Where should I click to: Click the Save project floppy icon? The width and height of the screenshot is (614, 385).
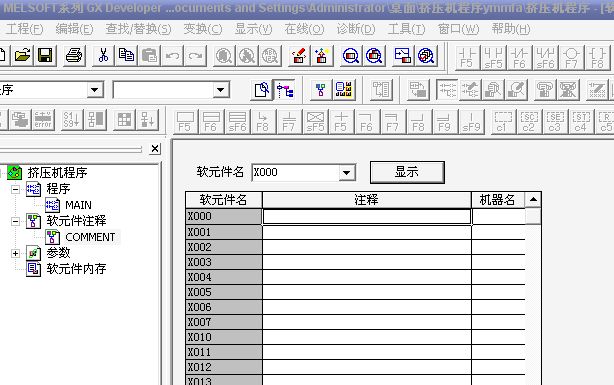coord(45,56)
